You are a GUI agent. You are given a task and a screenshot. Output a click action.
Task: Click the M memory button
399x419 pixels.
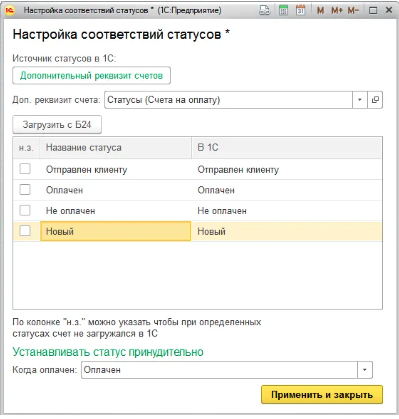(320, 11)
